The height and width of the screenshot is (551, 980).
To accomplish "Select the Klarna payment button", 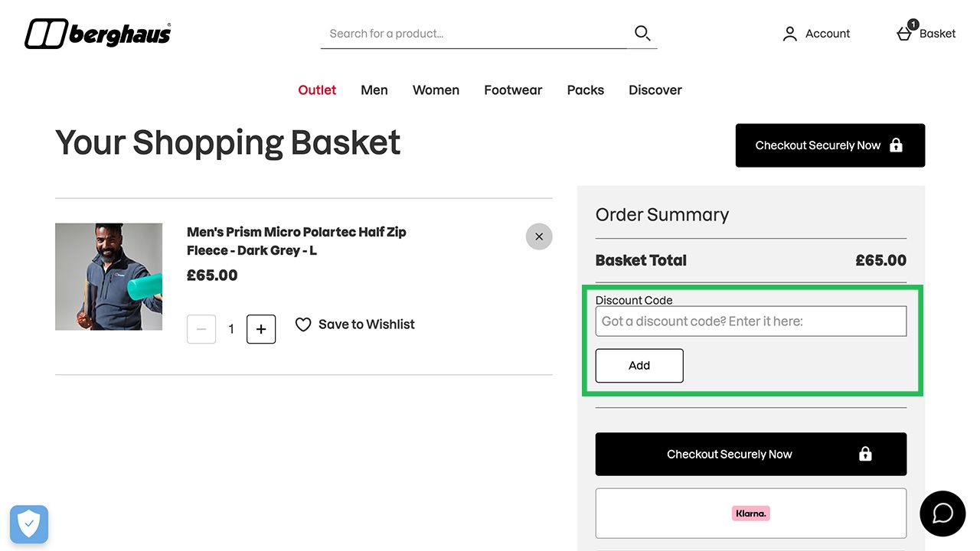I will coord(750,514).
